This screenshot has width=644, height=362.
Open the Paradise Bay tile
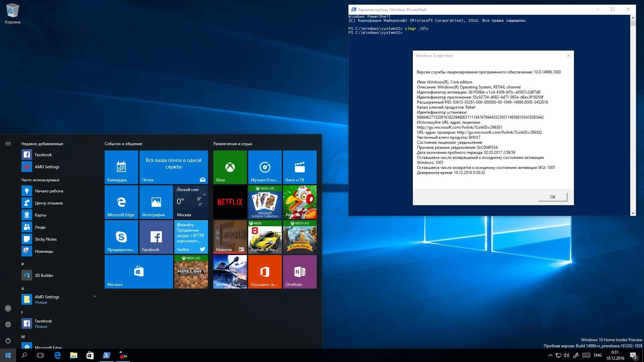[300, 202]
